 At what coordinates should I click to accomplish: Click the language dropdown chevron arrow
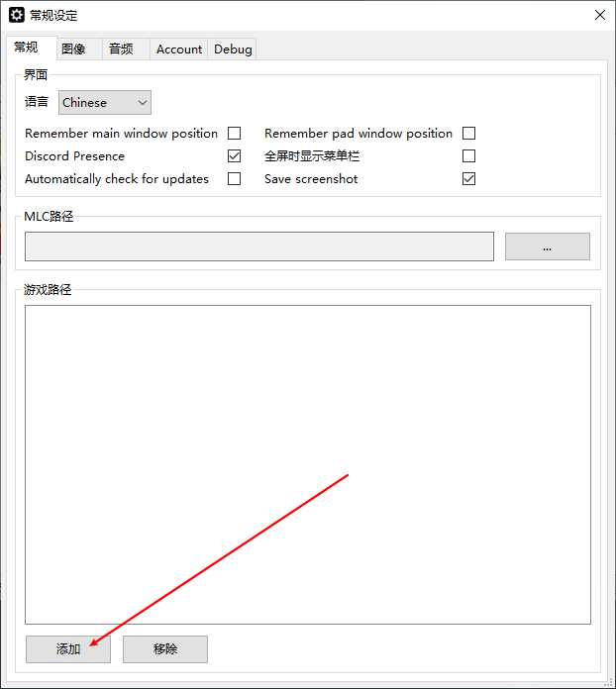(x=142, y=103)
